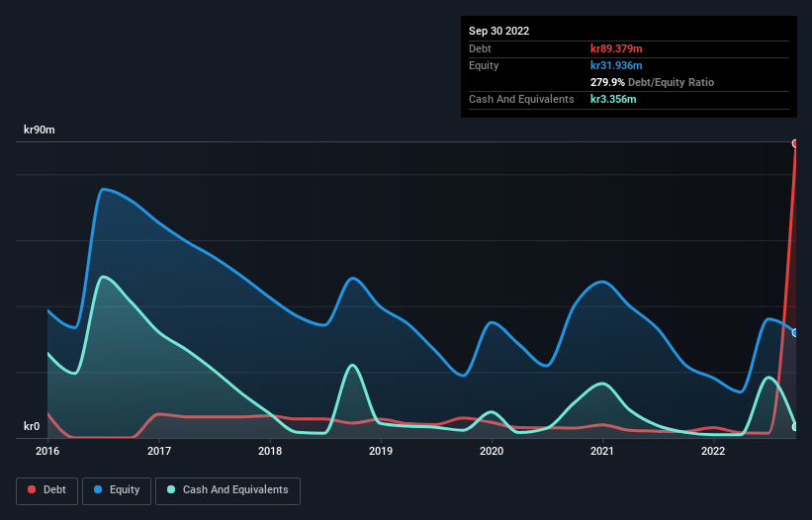Click the teal Cash endpoint marker
Screen dimensions: 812x520
pyautogui.click(x=795, y=427)
